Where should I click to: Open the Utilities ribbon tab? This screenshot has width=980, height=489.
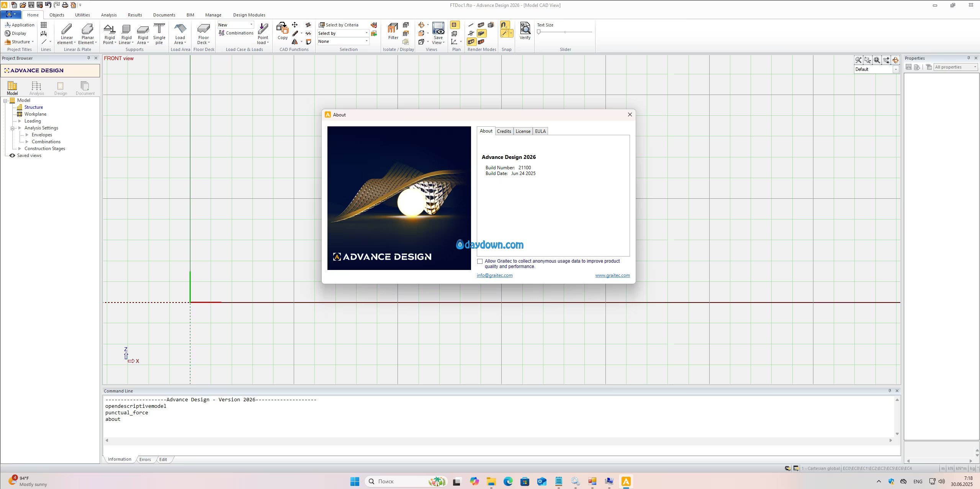point(82,15)
